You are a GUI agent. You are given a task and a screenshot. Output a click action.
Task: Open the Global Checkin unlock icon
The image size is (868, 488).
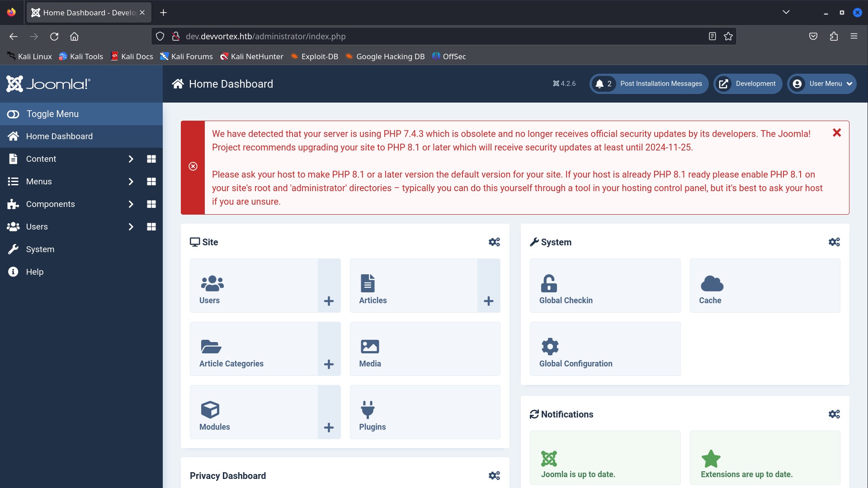pyautogui.click(x=549, y=284)
